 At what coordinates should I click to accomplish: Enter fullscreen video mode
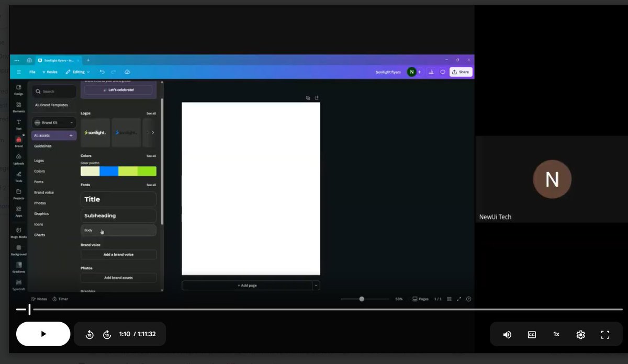point(605,334)
